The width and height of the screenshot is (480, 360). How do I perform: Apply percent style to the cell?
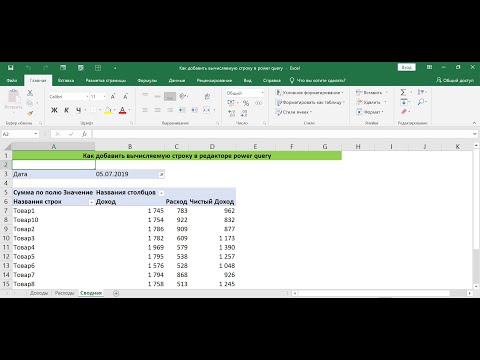(246, 103)
